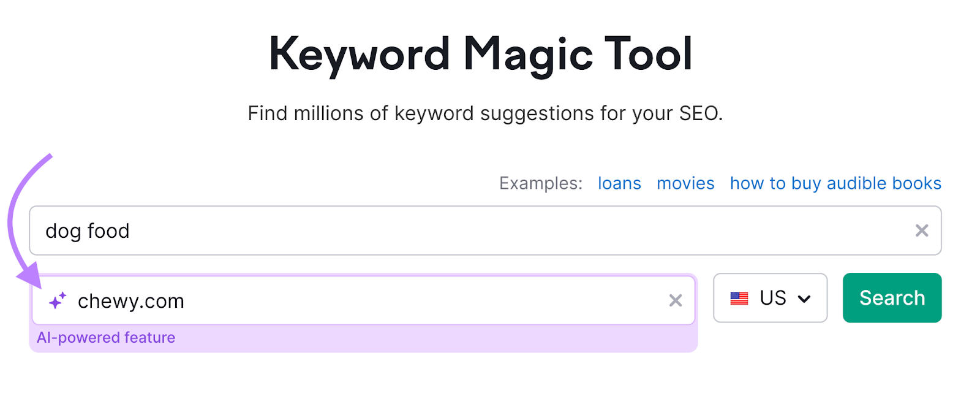Click the purple AI sparkle icon
The height and width of the screenshot is (393, 980).
pyautogui.click(x=58, y=300)
